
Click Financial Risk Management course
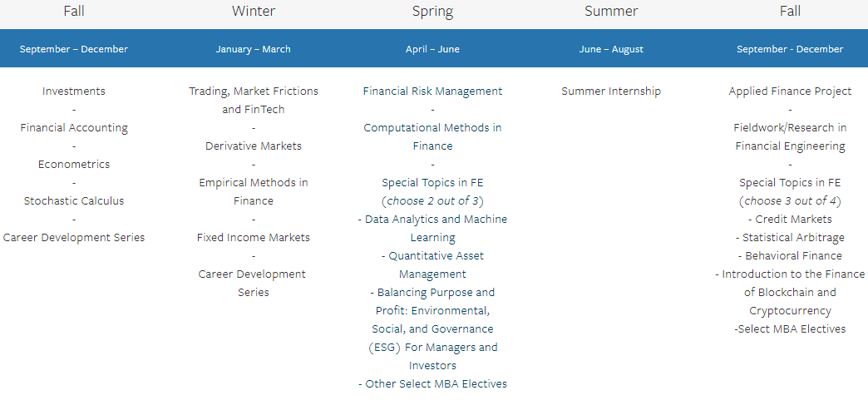pyautogui.click(x=433, y=91)
